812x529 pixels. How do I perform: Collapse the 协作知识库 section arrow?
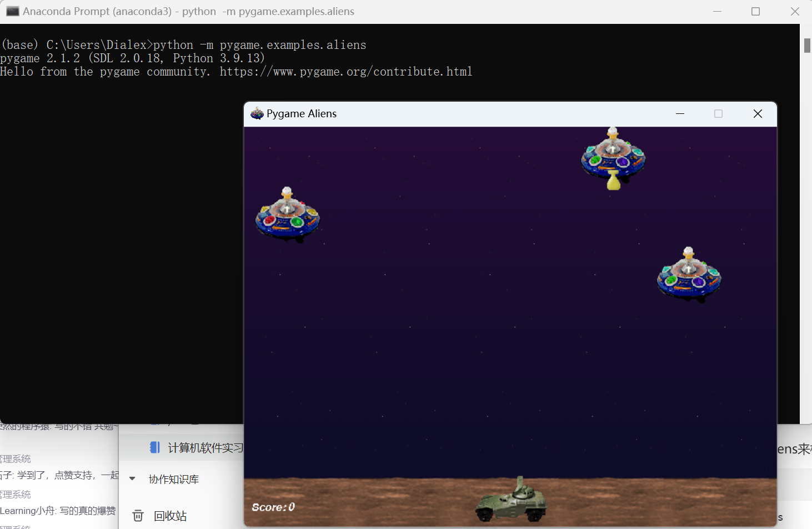click(132, 478)
